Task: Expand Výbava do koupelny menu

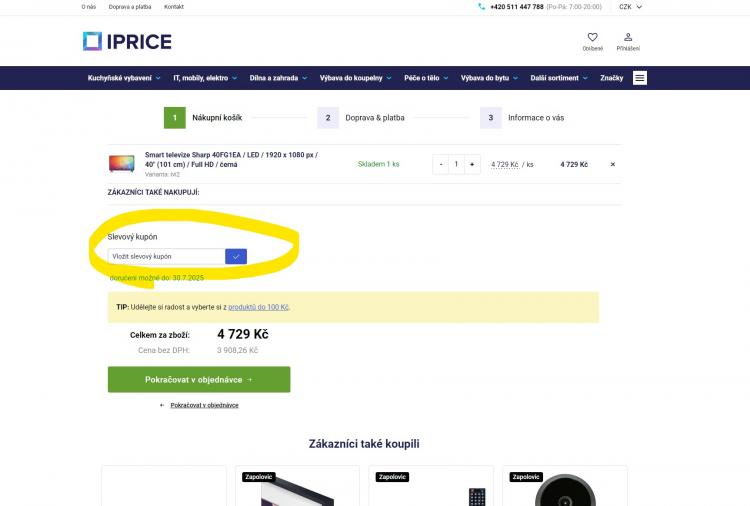Action: tap(355, 78)
